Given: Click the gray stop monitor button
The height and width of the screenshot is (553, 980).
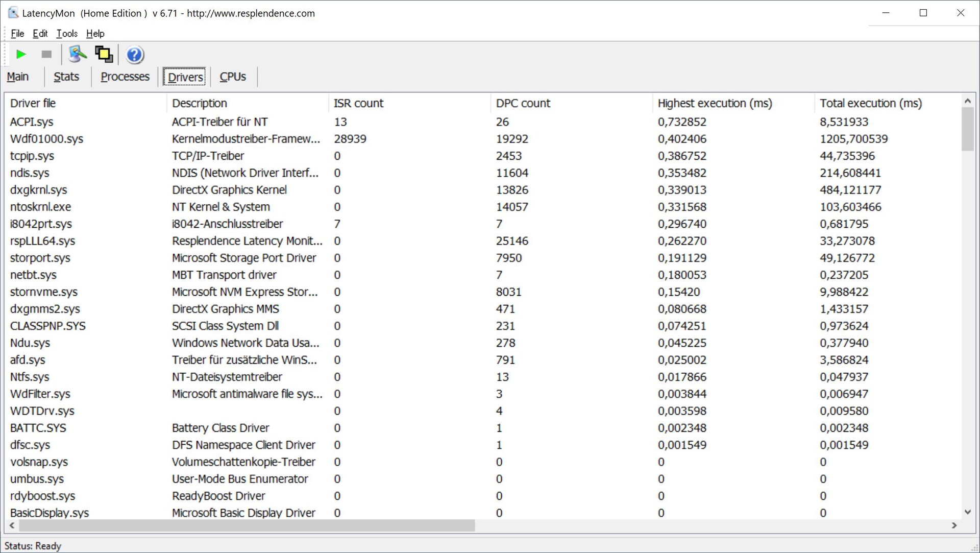Looking at the screenshot, I should (46, 54).
